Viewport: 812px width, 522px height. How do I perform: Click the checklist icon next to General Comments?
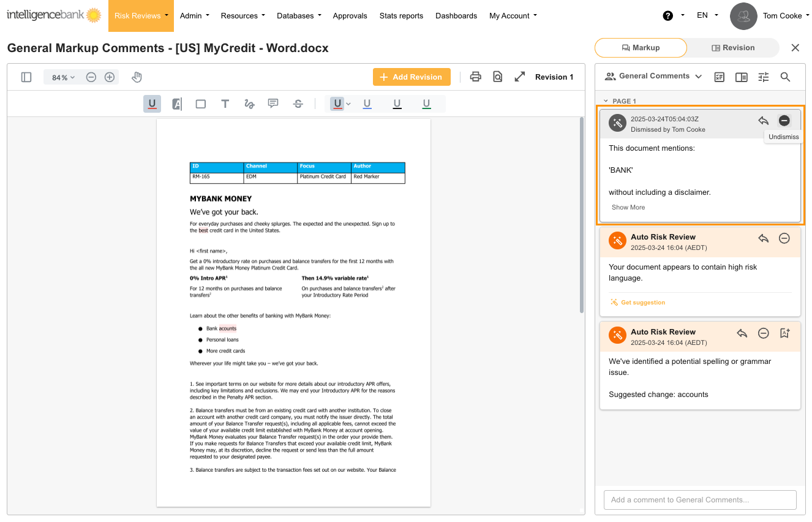coord(720,77)
